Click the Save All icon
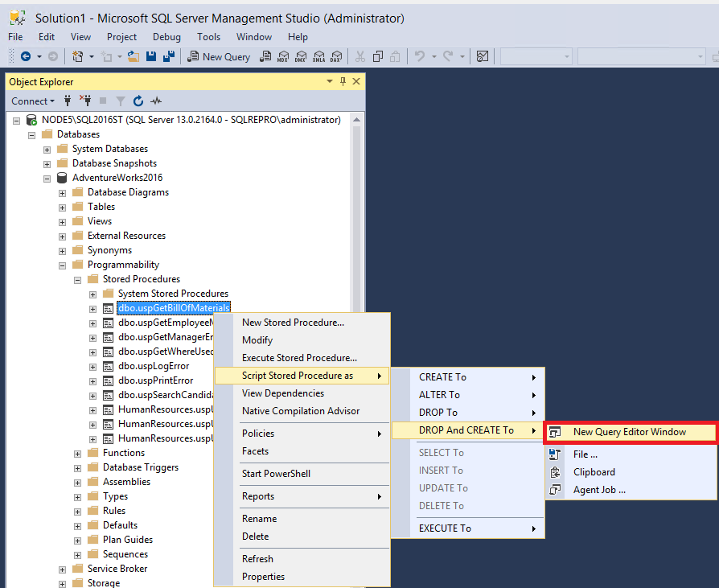The image size is (719, 588). tap(169, 56)
